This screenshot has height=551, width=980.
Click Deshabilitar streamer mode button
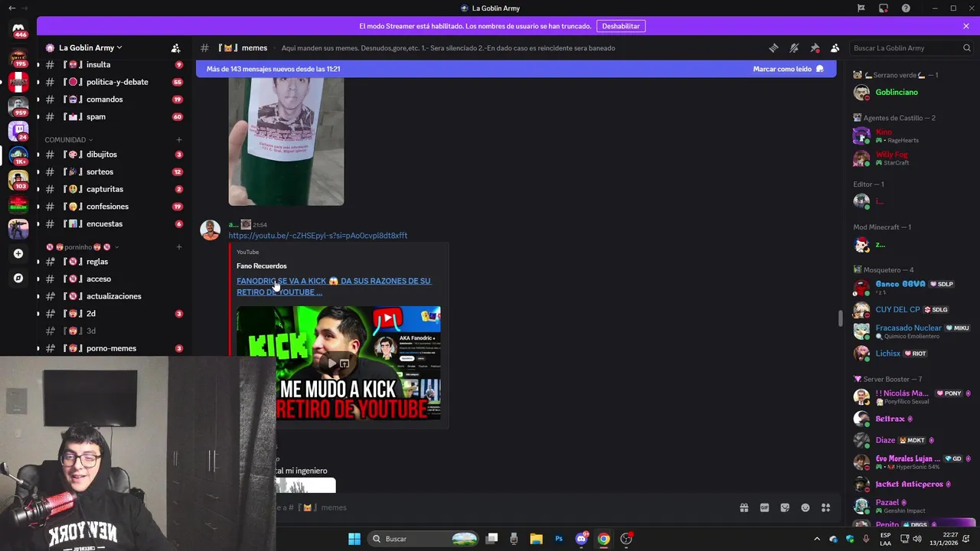click(x=621, y=26)
